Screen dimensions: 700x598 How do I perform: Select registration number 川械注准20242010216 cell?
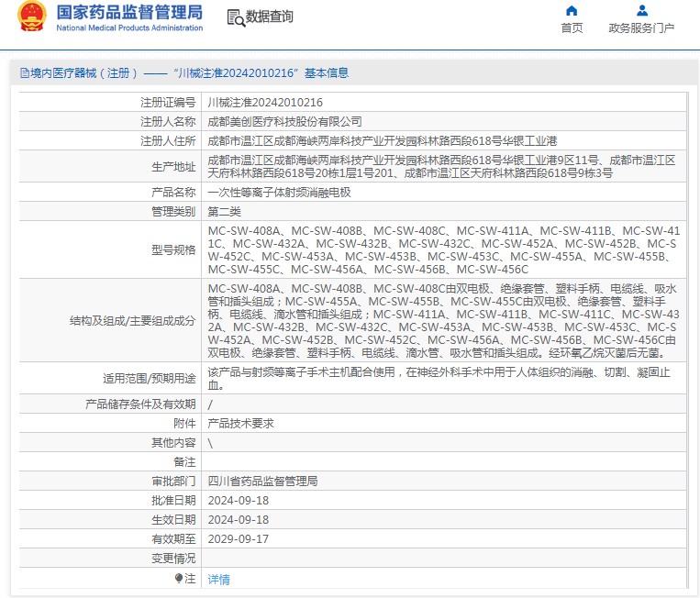[x=265, y=103]
